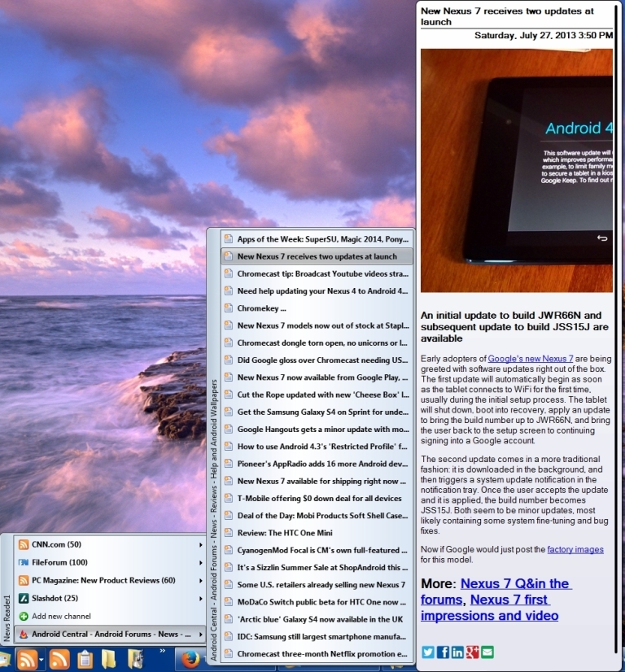The image size is (625, 672).
Task: Click the Nexus 7 tablet photo in article
Action: click(x=517, y=171)
